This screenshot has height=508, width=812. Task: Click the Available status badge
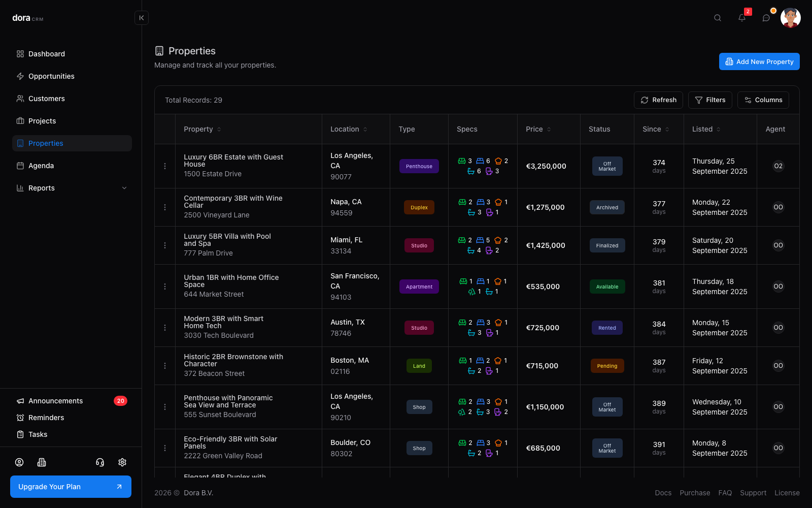(607, 287)
